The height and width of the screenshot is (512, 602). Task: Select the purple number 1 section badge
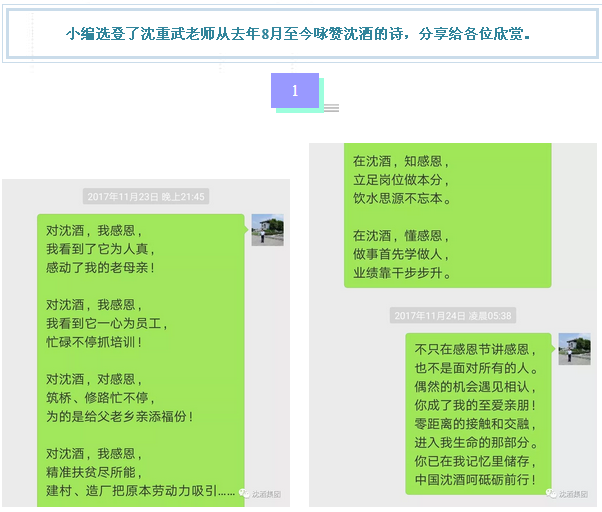tap(295, 91)
